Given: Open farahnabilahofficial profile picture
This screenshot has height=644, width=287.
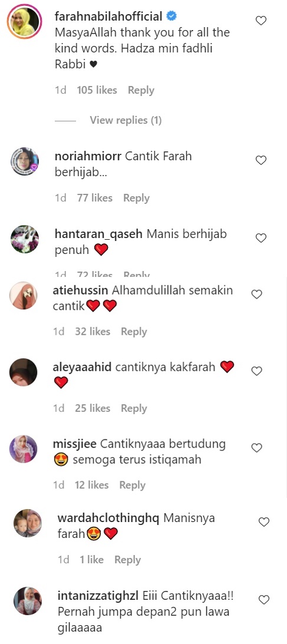Looking at the screenshot, I should (24, 22).
